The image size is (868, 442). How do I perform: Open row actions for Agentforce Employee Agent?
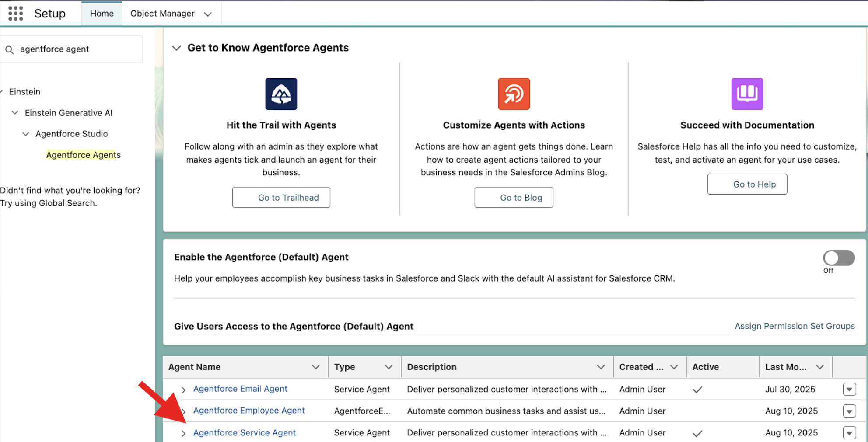point(849,411)
